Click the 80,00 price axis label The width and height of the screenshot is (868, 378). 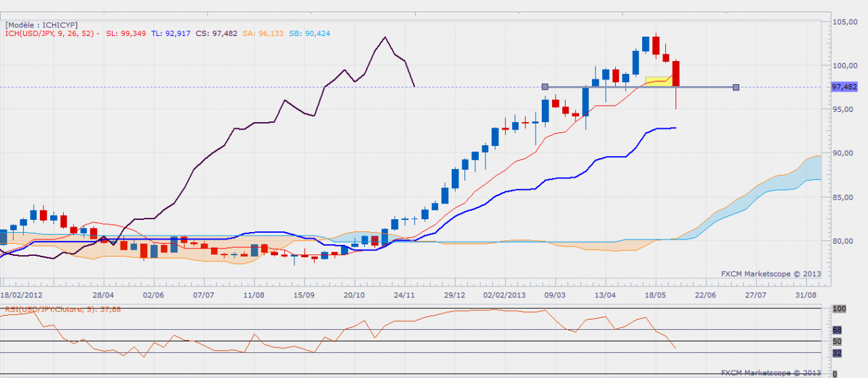point(844,241)
